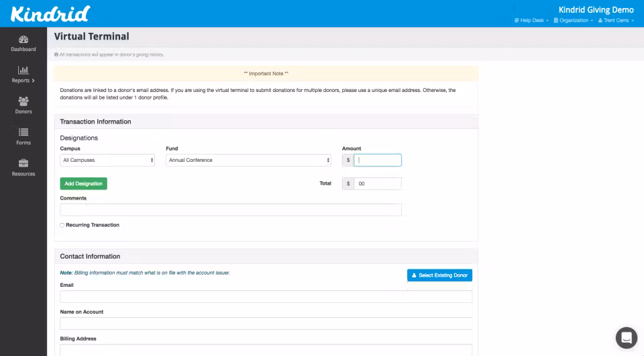Open Donors via people icon
Image resolution: width=644 pixels, height=356 pixels.
pyautogui.click(x=23, y=101)
